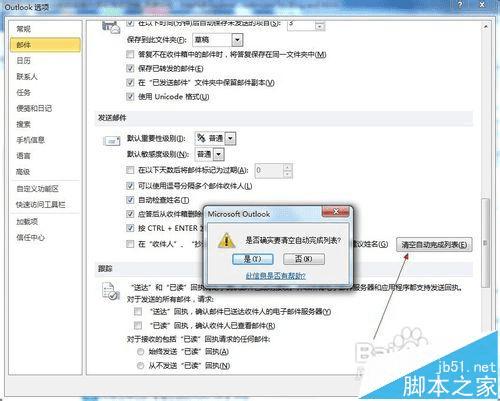The image size is (500, 401).
Task: Click the send mail envelope icon
Action: pos(112,141)
